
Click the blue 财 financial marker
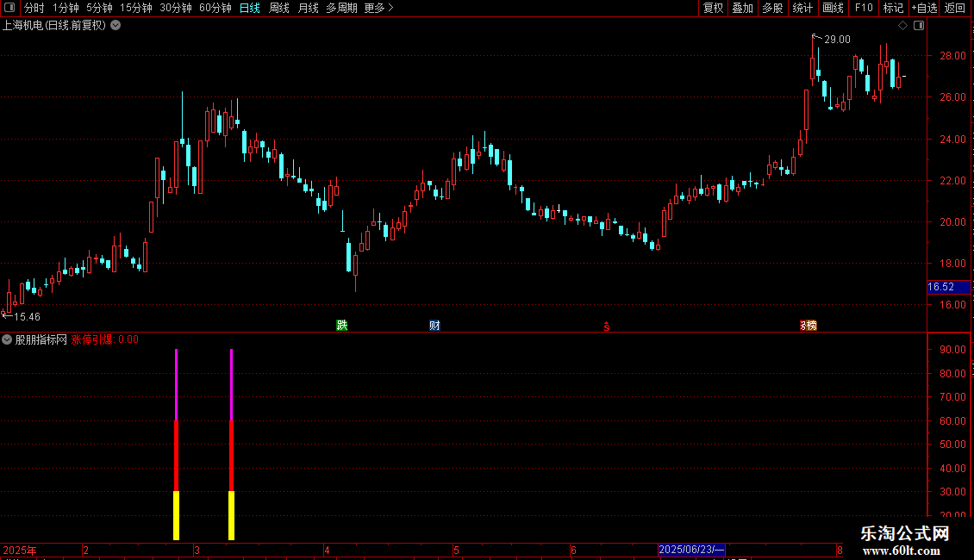434,326
